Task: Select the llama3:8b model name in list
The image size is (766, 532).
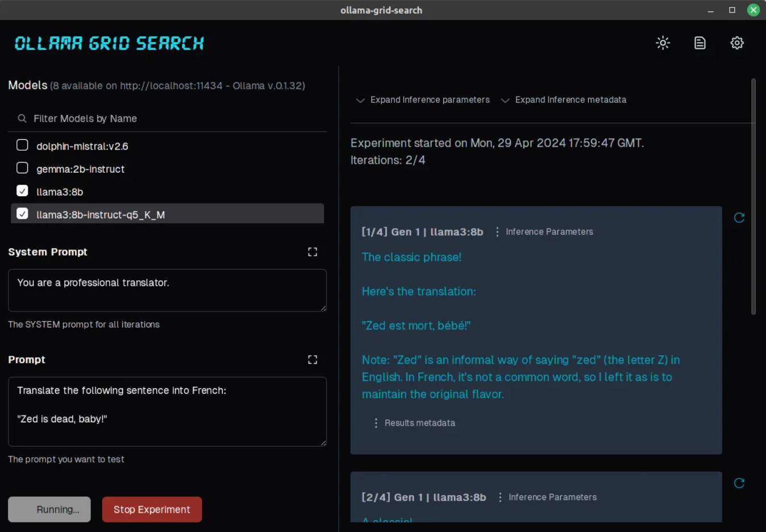Action: coord(60,192)
